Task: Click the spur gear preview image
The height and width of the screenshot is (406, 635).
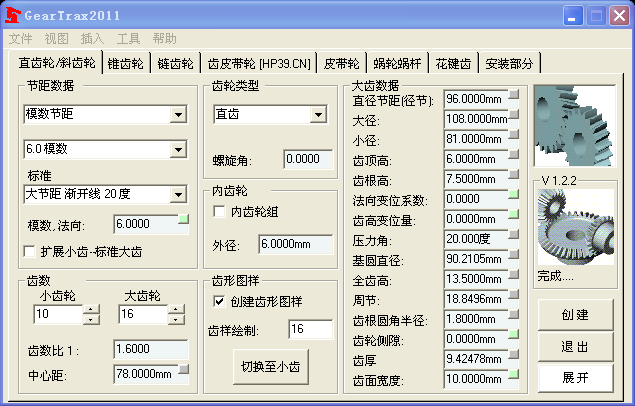Action: coord(575,126)
